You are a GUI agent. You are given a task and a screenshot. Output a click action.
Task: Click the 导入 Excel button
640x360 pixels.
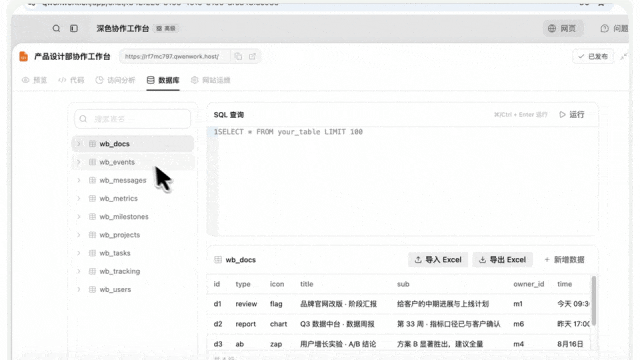pyautogui.click(x=438, y=260)
